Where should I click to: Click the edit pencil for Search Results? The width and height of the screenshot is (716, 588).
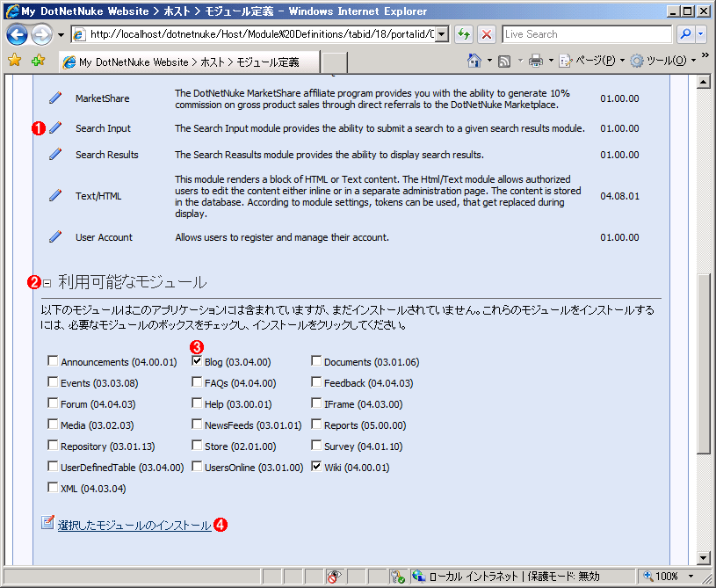(55, 154)
